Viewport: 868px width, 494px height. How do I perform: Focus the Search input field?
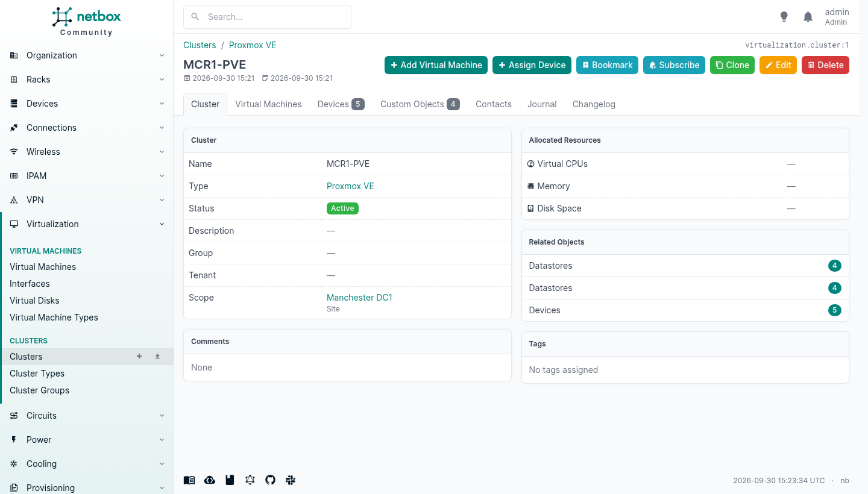point(267,17)
